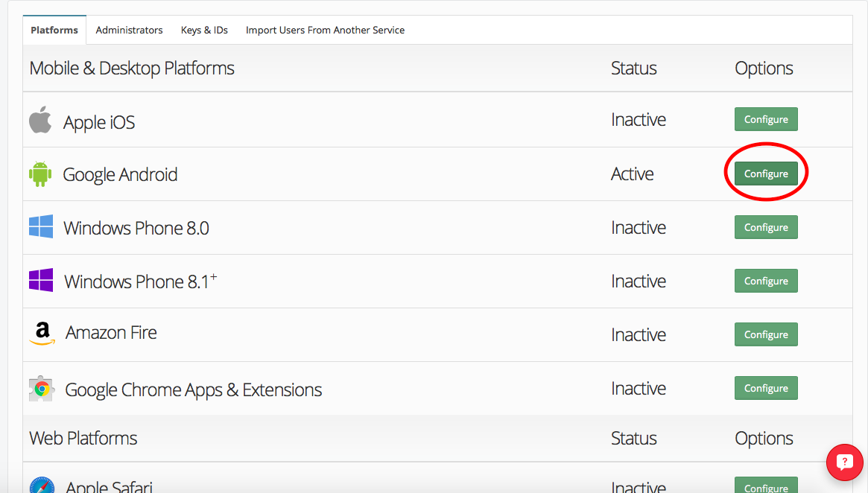The height and width of the screenshot is (493, 868).
Task: Configure Windows Phone 8.0 platform
Action: 766,227
